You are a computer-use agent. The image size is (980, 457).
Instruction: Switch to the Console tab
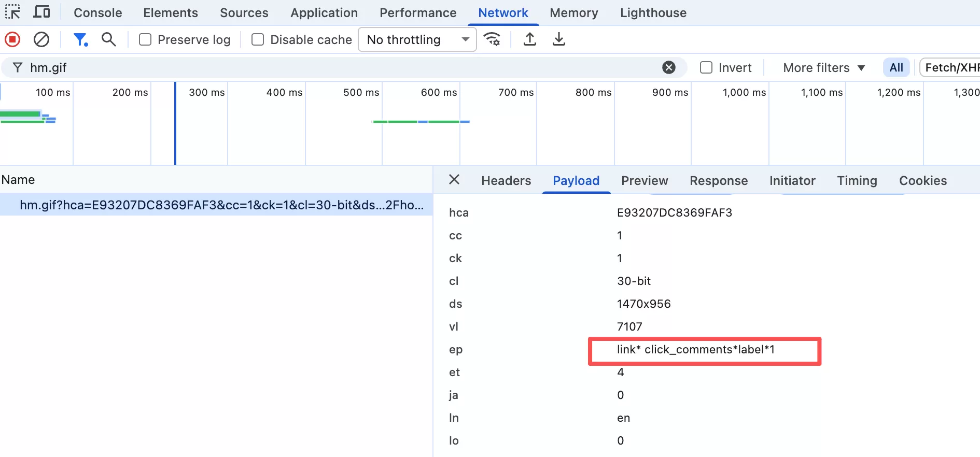97,13
